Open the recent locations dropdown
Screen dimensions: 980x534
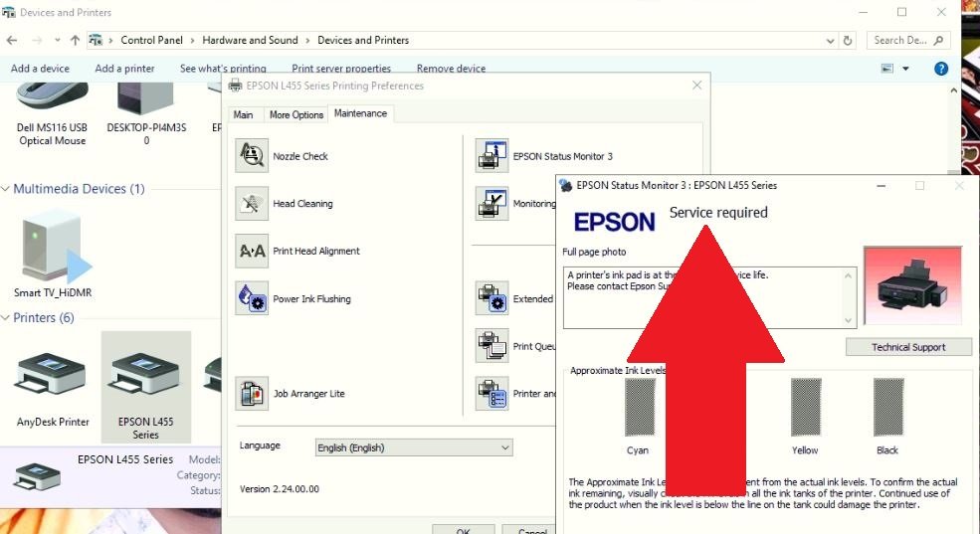57,40
